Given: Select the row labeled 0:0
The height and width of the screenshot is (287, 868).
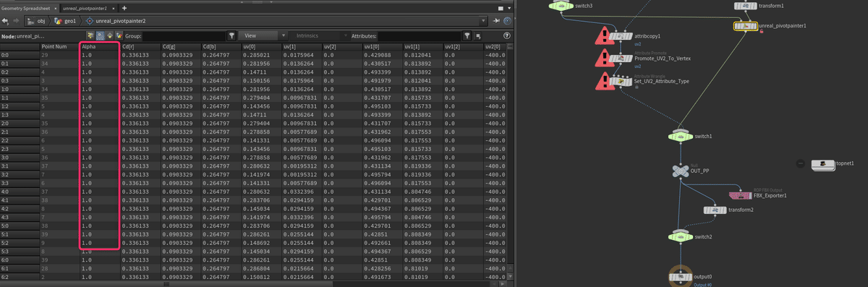Looking at the screenshot, I should 20,54.
